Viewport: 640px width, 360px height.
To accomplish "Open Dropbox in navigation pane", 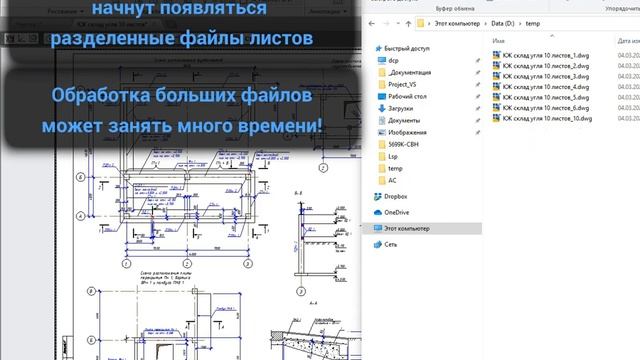I will 396,197.
